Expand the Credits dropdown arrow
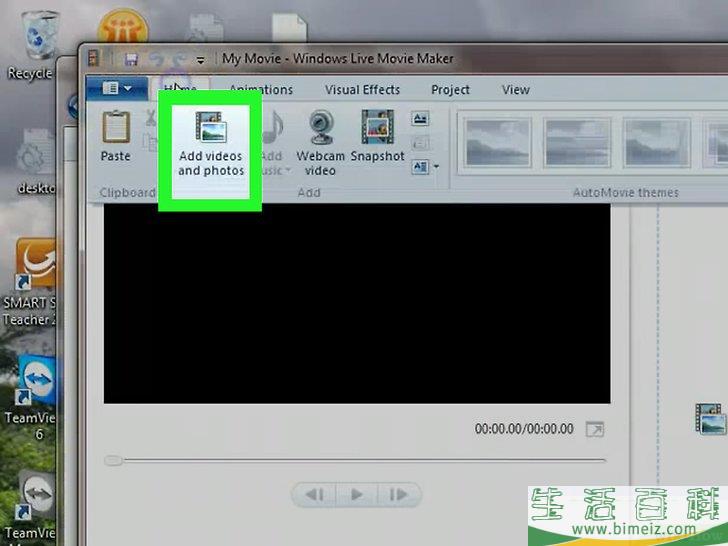Viewport: 728px width, 546px height. 436,166
